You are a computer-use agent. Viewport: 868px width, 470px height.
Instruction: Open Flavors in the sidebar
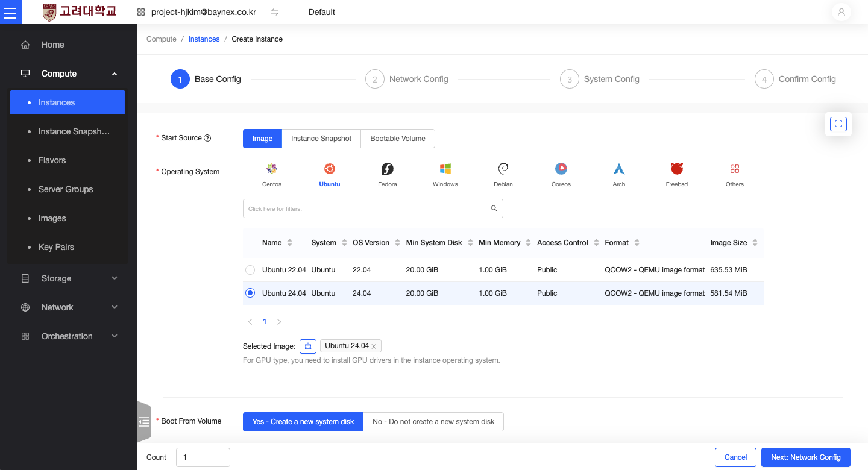coord(68,160)
